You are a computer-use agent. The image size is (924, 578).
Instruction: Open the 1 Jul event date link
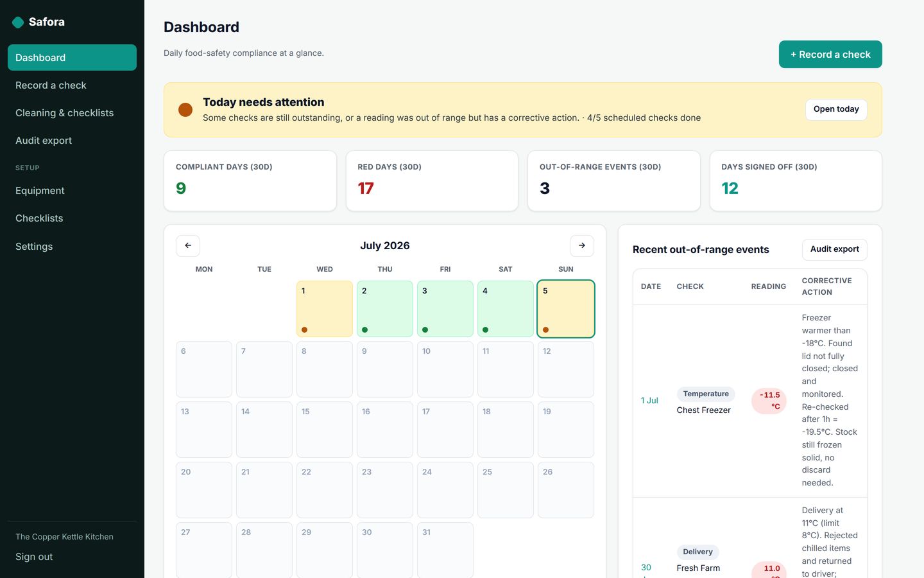[649, 400]
